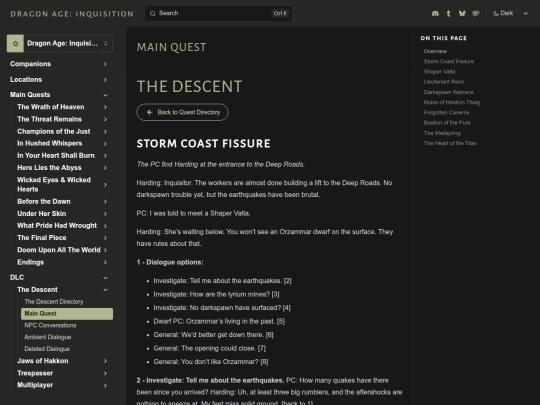Open Champions of the Just sidebar entry
The image size is (540, 405).
point(54,132)
